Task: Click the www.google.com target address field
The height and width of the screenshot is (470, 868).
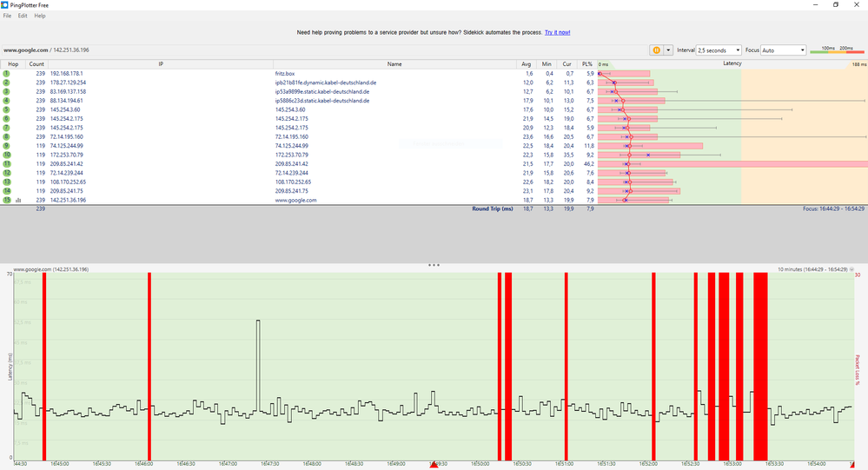Action: click(47, 50)
